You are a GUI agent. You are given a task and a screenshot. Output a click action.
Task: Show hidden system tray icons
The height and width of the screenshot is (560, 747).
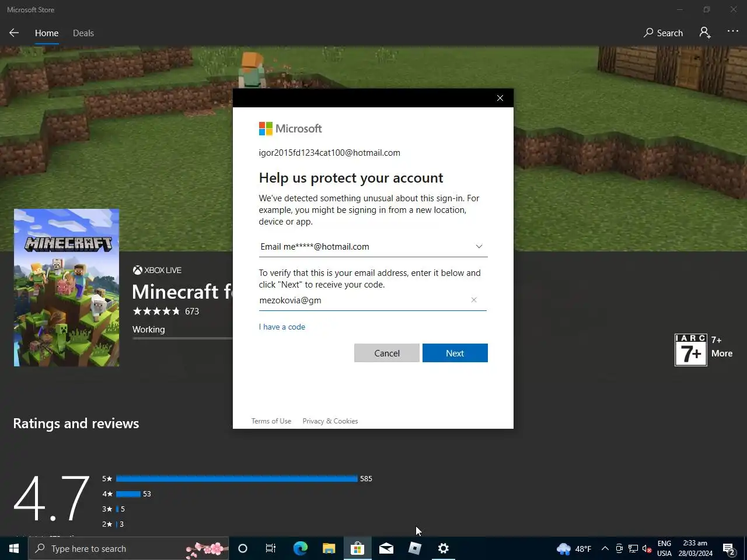click(605, 548)
